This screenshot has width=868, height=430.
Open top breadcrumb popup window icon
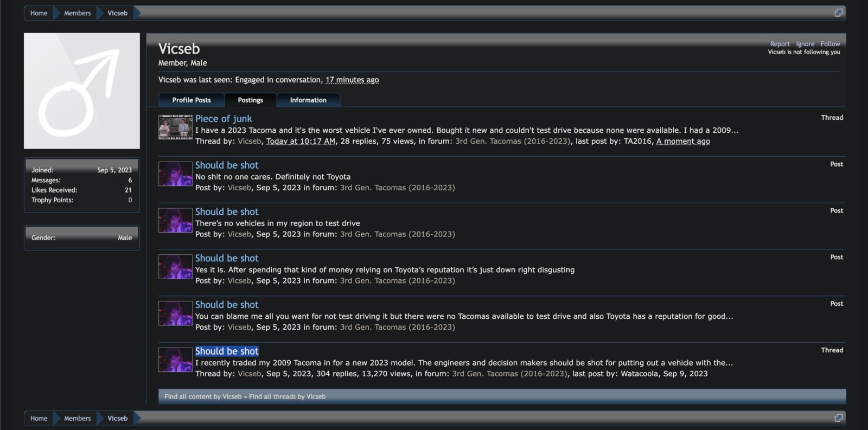(x=838, y=12)
